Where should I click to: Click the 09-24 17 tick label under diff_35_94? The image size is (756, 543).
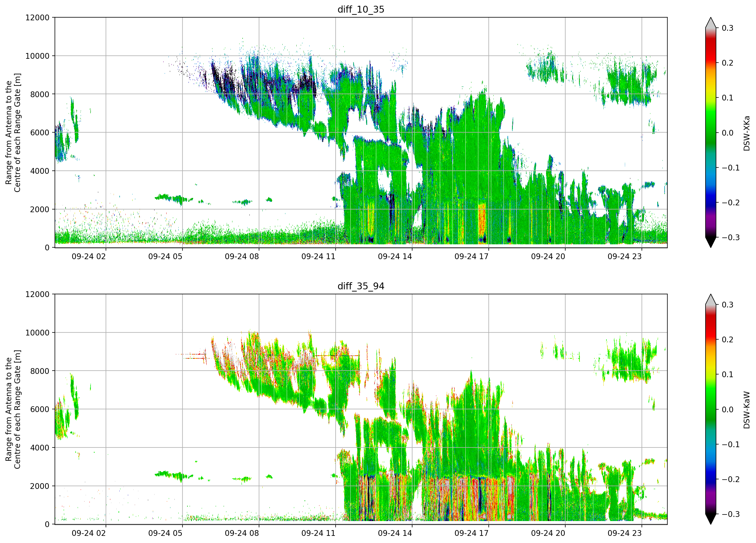pyautogui.click(x=471, y=533)
